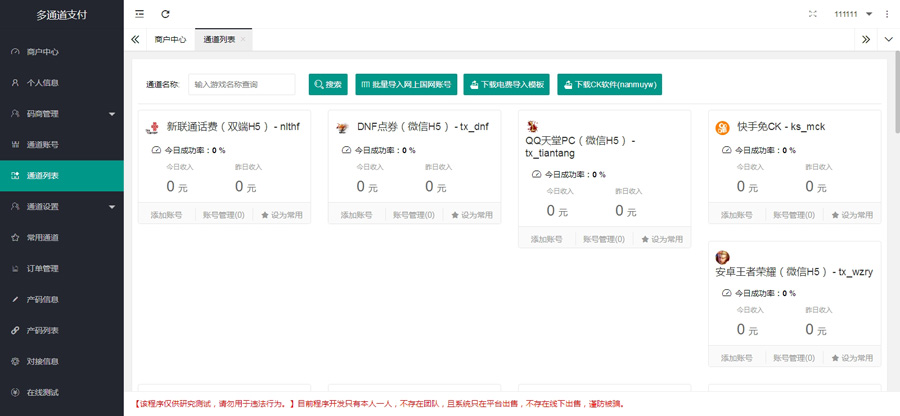Image resolution: width=900 pixels, height=416 pixels.
Task: Switch to the 商户中心 tab
Action: [x=170, y=39]
